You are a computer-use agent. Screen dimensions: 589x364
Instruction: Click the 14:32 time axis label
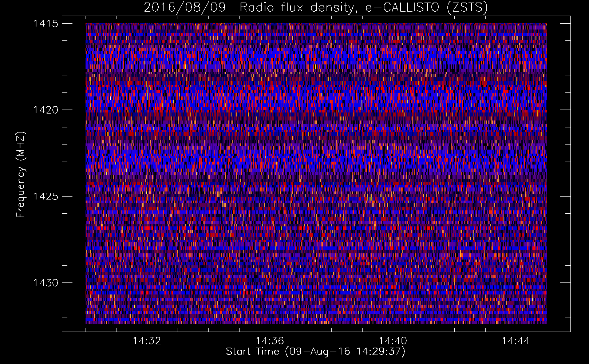147,341
